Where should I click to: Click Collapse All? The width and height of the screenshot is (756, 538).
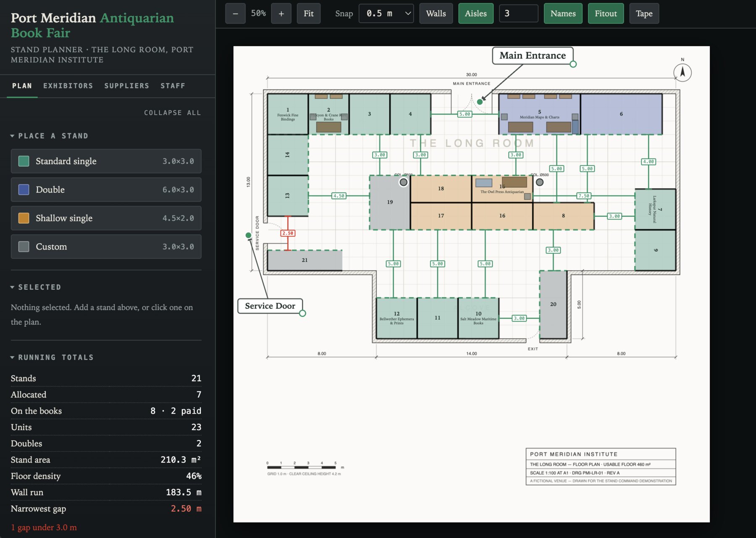coord(172,113)
